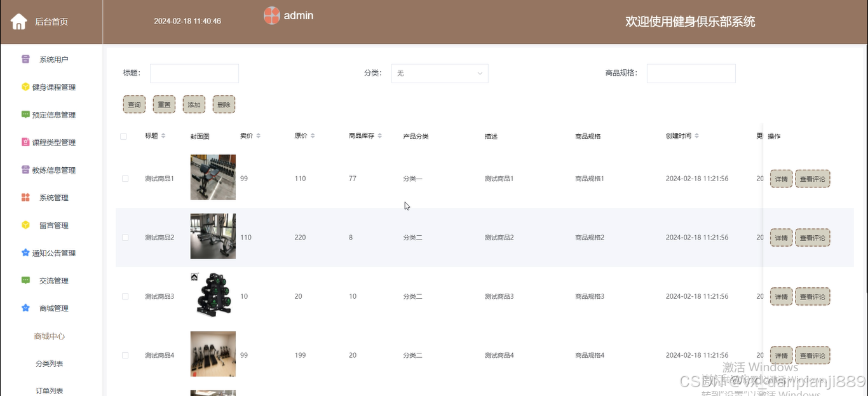The width and height of the screenshot is (868, 396).
Task: Select 订单列表 submenu item
Action: pyautogui.click(x=50, y=390)
